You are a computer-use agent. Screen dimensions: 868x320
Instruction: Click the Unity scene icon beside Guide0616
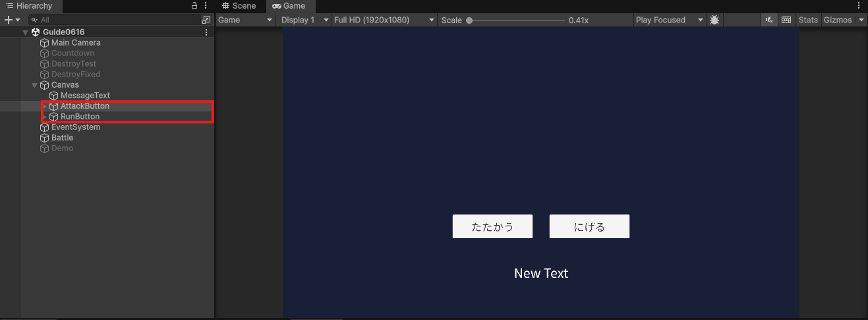coord(36,32)
